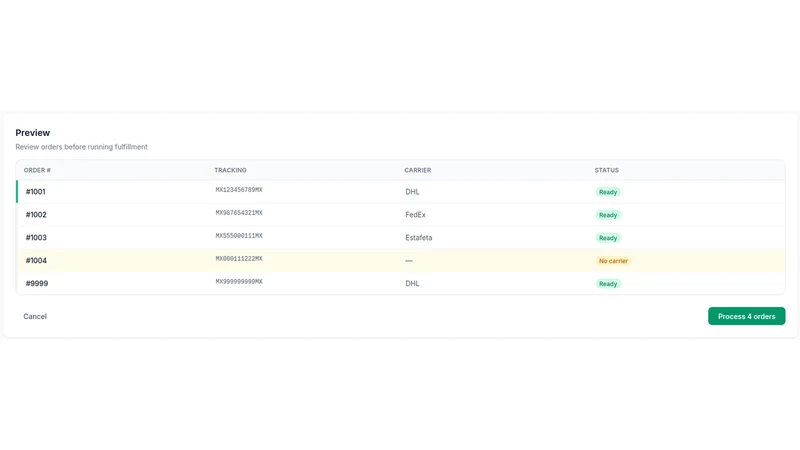Select order number #1004
The width and height of the screenshot is (800, 450).
[x=36, y=261]
